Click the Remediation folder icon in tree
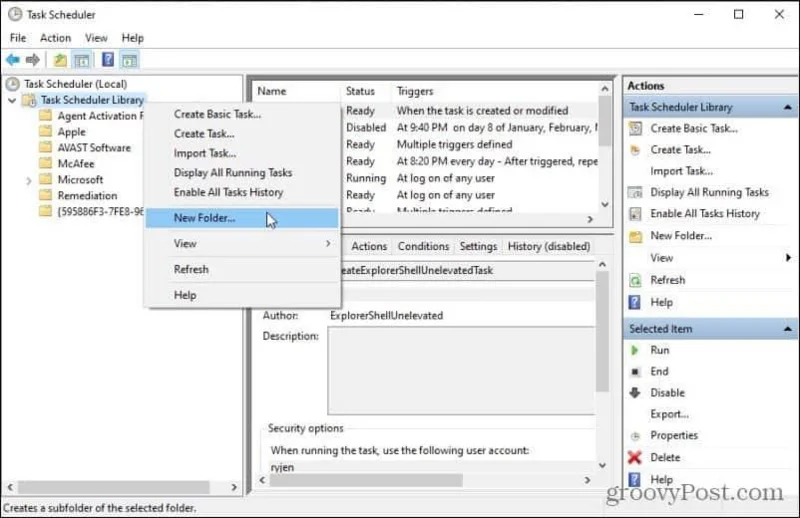 (46, 195)
